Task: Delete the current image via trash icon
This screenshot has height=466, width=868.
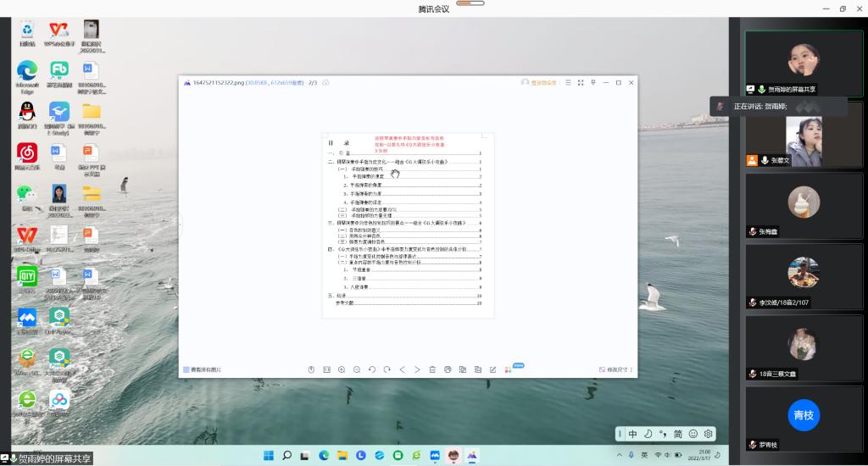Action: pos(432,369)
